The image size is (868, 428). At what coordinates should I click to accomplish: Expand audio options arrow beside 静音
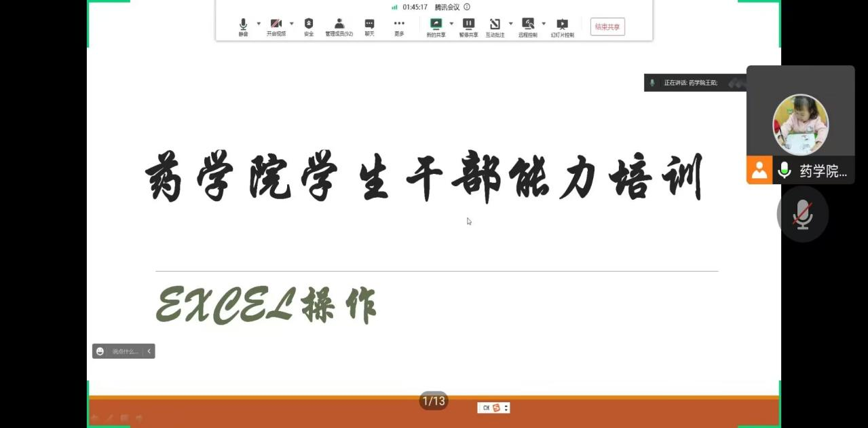pyautogui.click(x=259, y=24)
